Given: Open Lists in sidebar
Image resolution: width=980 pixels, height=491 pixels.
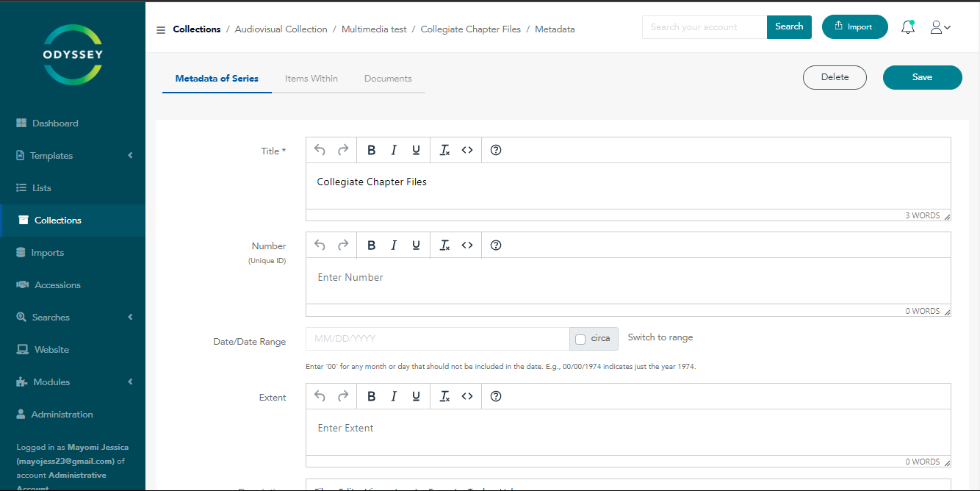Looking at the screenshot, I should pyautogui.click(x=73, y=188).
